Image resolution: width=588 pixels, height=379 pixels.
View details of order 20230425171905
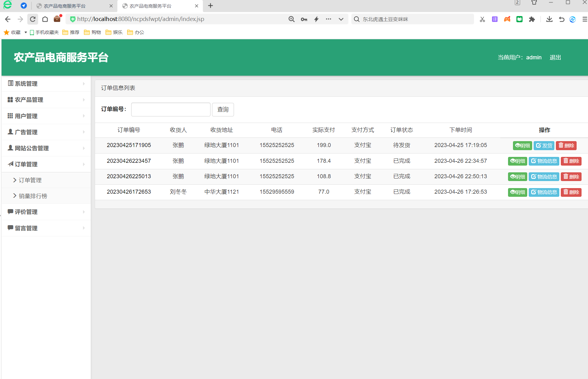(522, 145)
